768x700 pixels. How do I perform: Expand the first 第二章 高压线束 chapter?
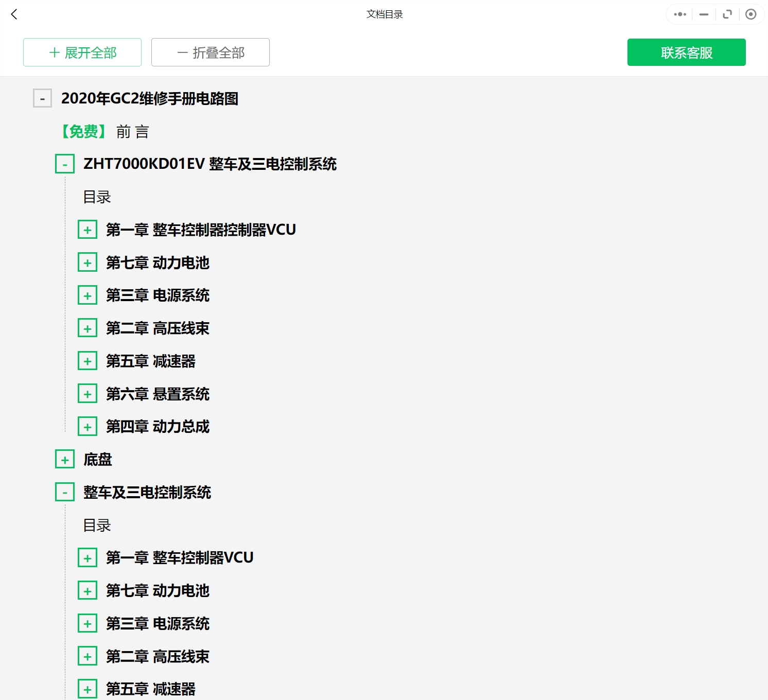pos(88,328)
